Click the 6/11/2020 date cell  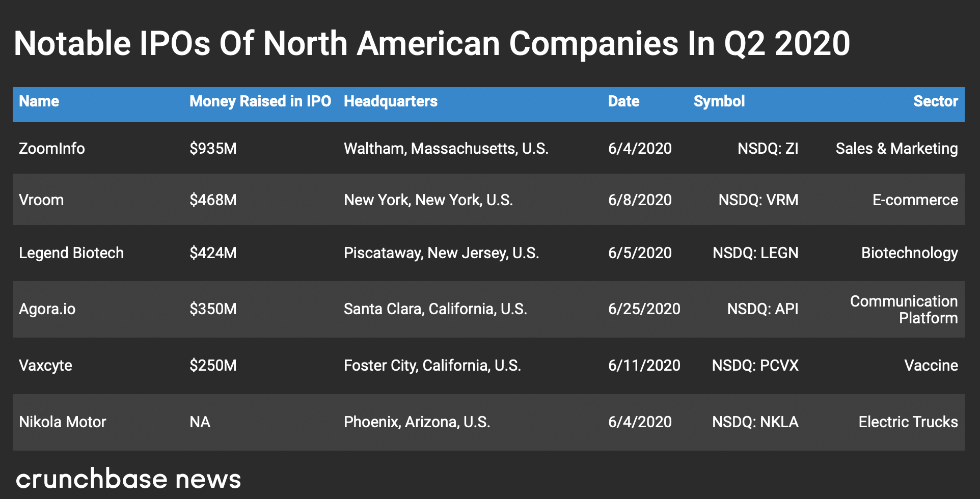[644, 366]
